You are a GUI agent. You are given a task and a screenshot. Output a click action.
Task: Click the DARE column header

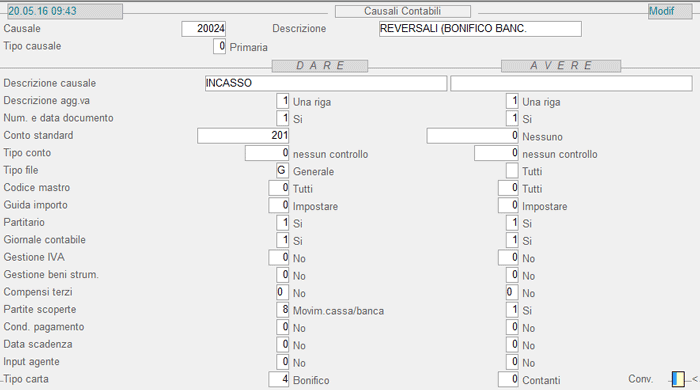pyautogui.click(x=320, y=66)
